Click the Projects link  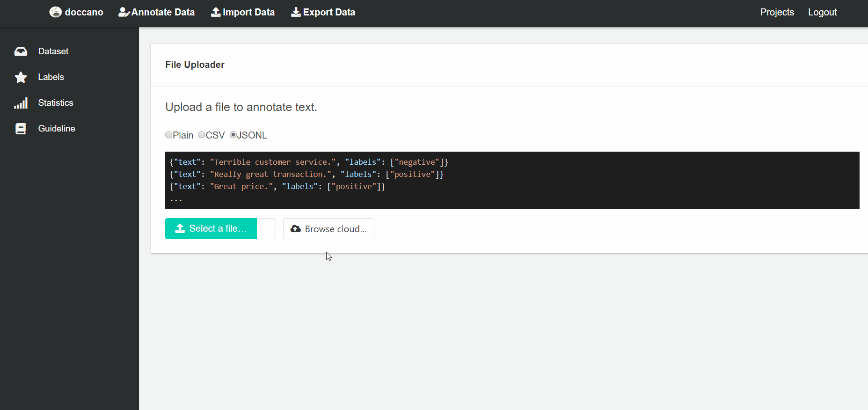click(x=777, y=12)
